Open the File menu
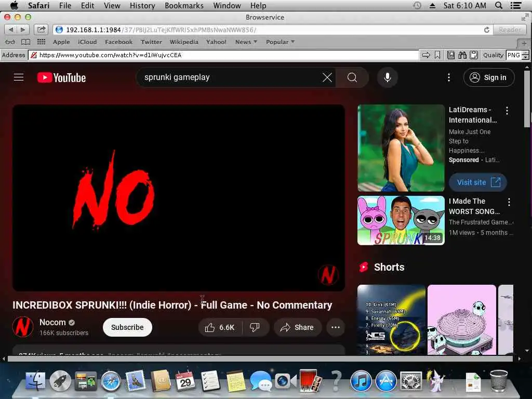This screenshot has width=532, height=399. click(x=65, y=5)
